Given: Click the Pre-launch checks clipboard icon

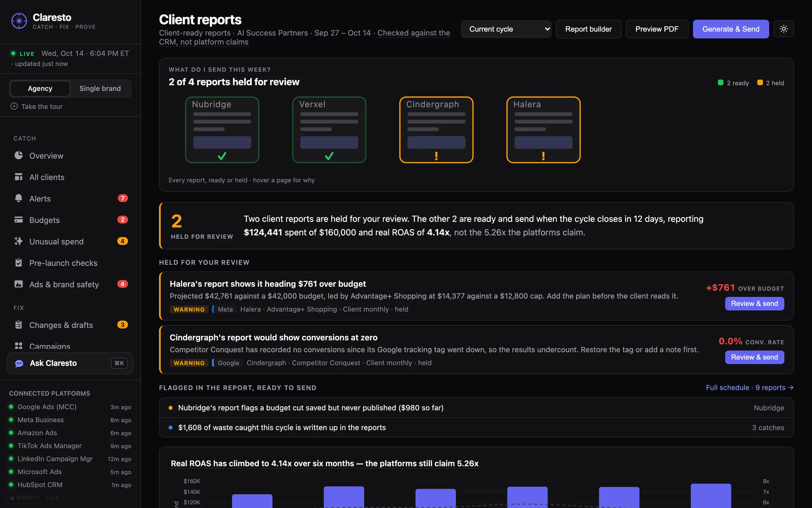Looking at the screenshot, I should 19,262.
